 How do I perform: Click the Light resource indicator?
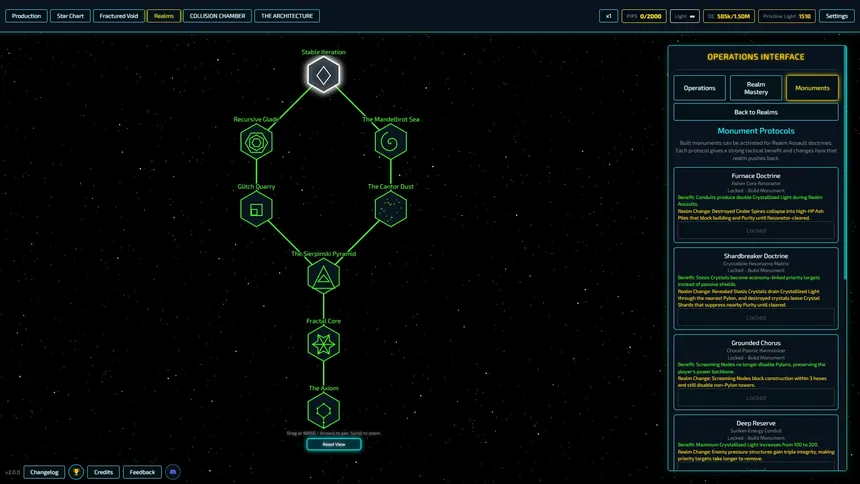point(684,16)
